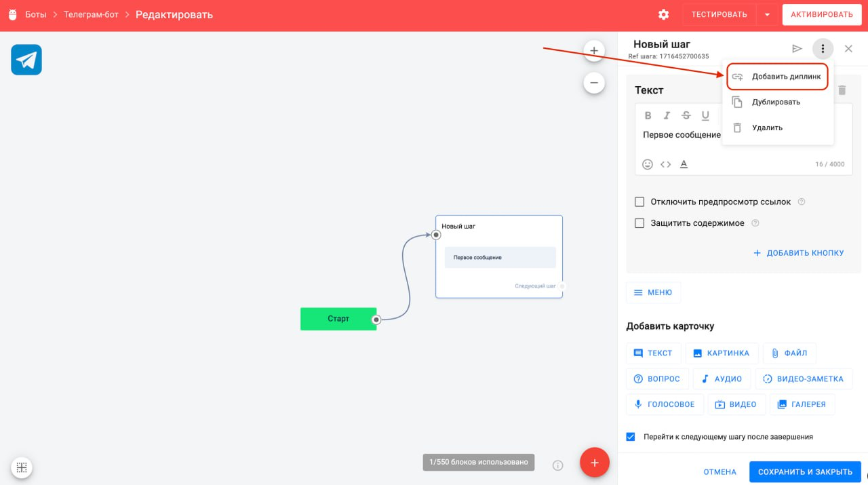Select Добавить диплинк from the menu
This screenshot has height=485, width=868.
[x=778, y=77]
